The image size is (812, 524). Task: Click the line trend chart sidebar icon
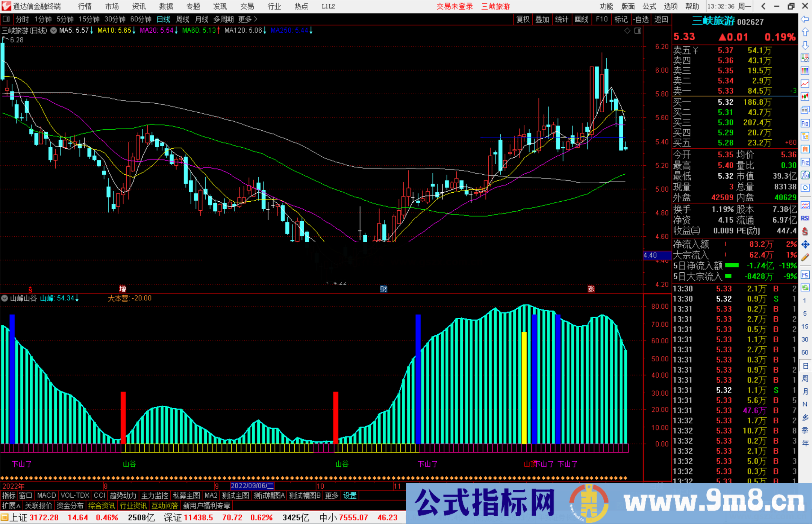(x=805, y=83)
